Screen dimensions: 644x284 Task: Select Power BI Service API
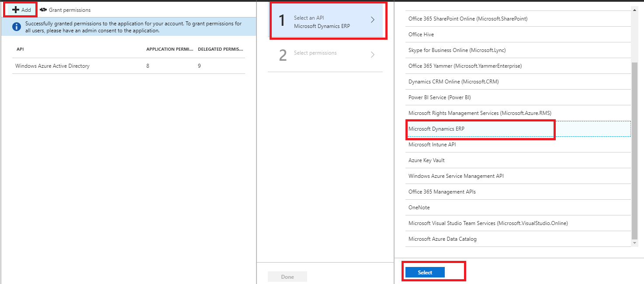(x=439, y=97)
